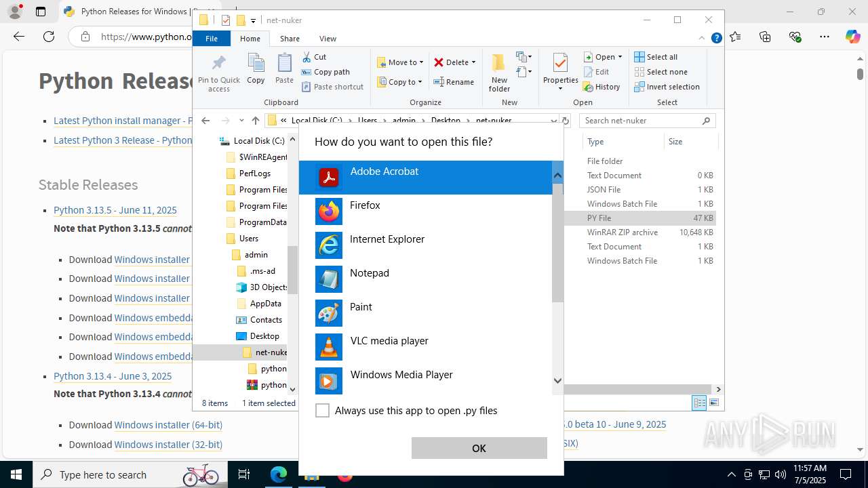Choose Firefox from the app list
The image size is (868, 488).
[x=426, y=211]
